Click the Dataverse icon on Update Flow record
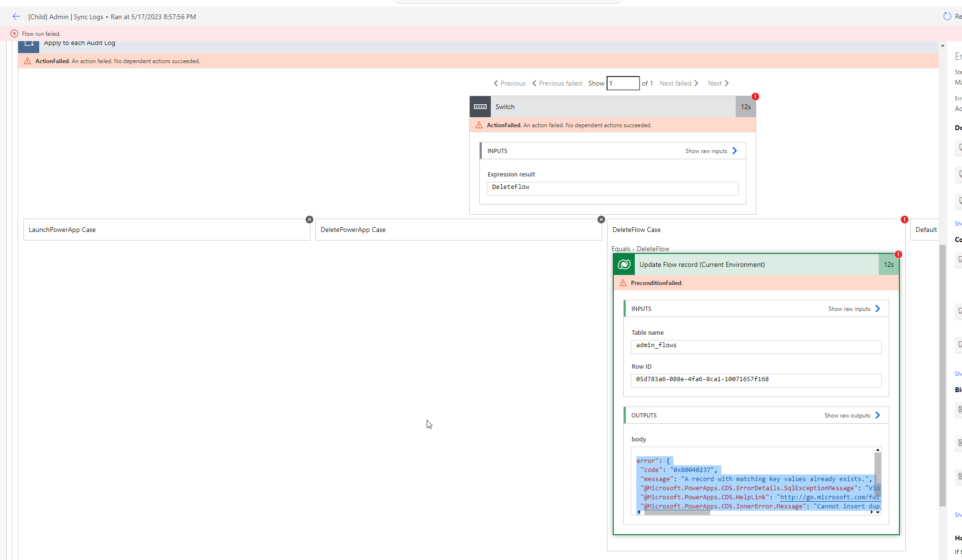962x560 pixels. 624,264
